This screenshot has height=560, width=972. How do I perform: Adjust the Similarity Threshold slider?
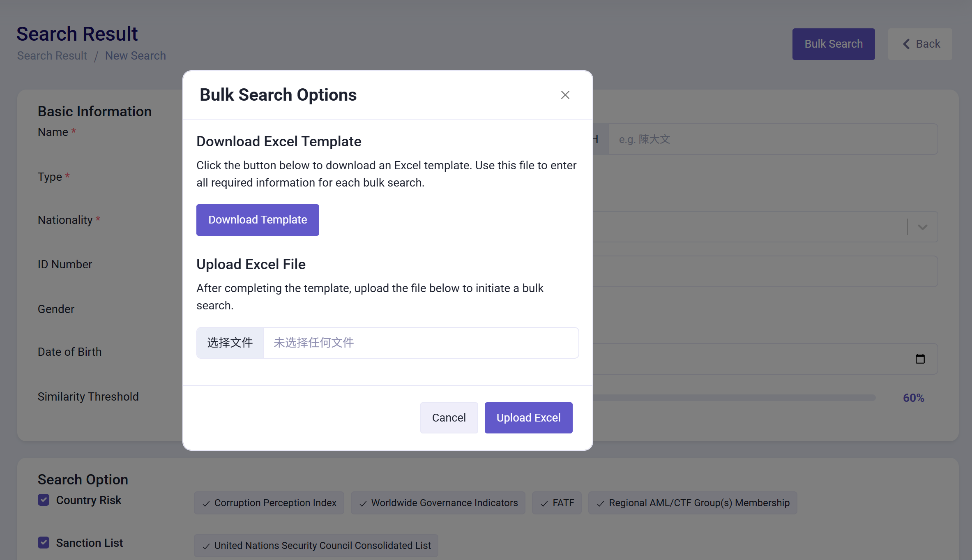click(734, 398)
